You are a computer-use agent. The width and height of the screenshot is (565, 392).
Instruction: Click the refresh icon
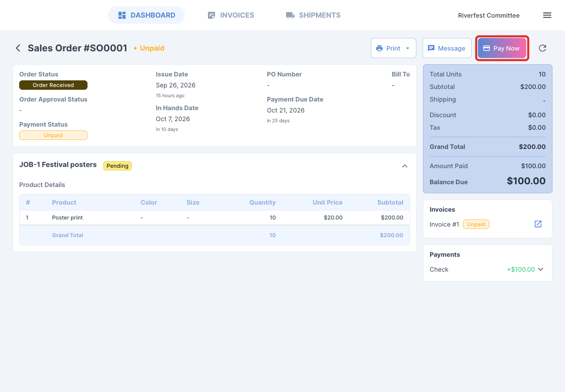(542, 48)
